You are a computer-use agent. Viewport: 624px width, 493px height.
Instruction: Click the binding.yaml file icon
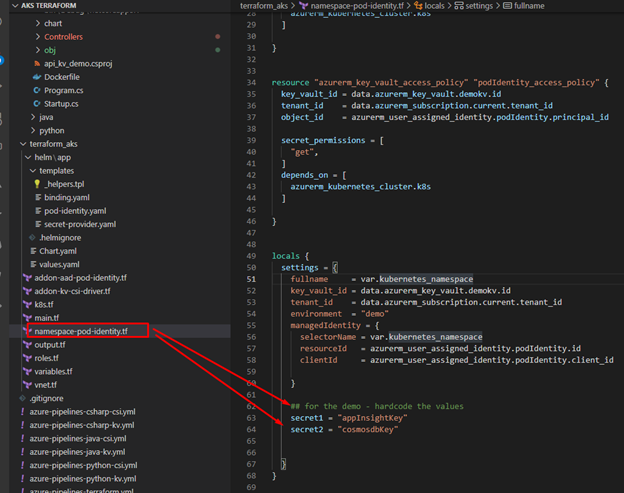point(38,197)
